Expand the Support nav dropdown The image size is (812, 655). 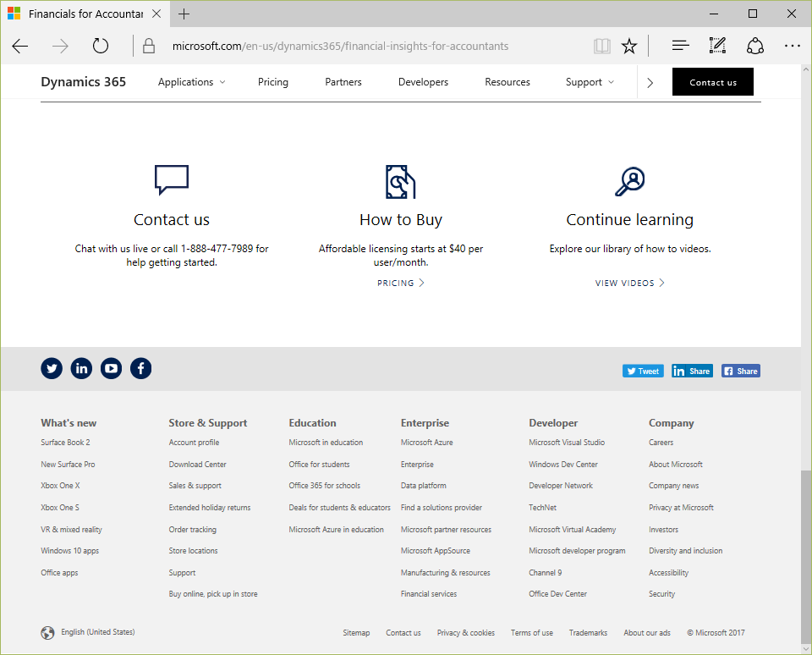tap(590, 82)
